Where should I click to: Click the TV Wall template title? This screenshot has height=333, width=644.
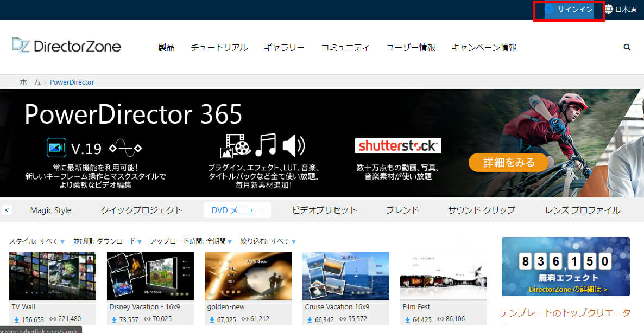23,307
